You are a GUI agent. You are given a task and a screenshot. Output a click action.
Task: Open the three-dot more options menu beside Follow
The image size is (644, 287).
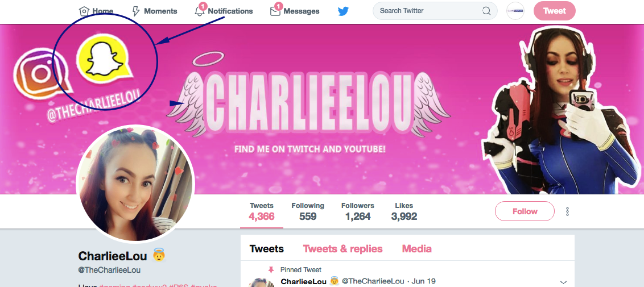[x=567, y=211]
